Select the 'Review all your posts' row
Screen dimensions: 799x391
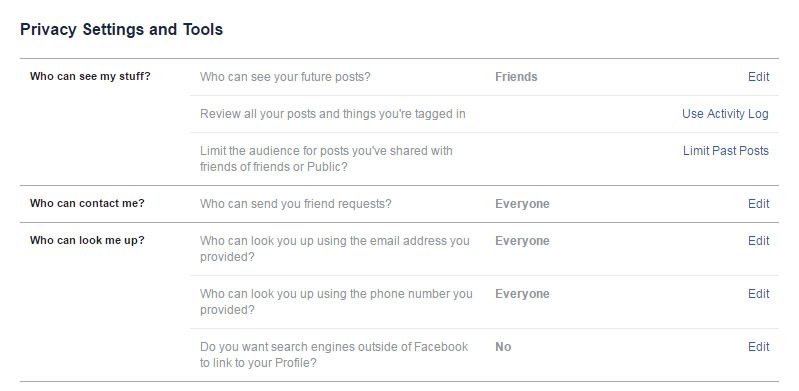(484, 114)
